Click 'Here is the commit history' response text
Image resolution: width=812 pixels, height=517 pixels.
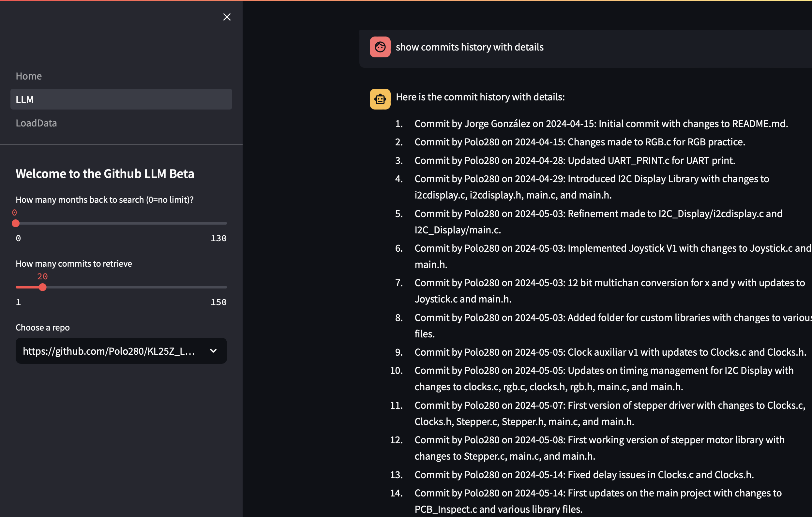[x=479, y=97]
